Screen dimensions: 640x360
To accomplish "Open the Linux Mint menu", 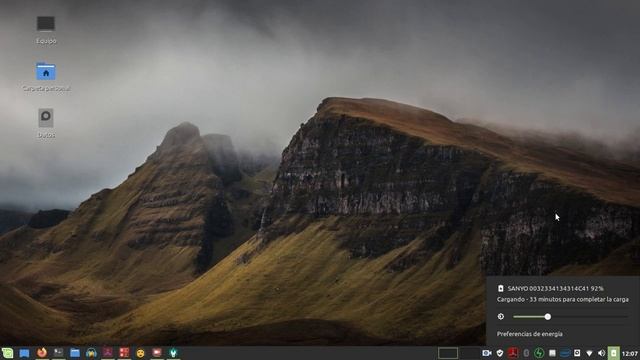I will point(7,353).
